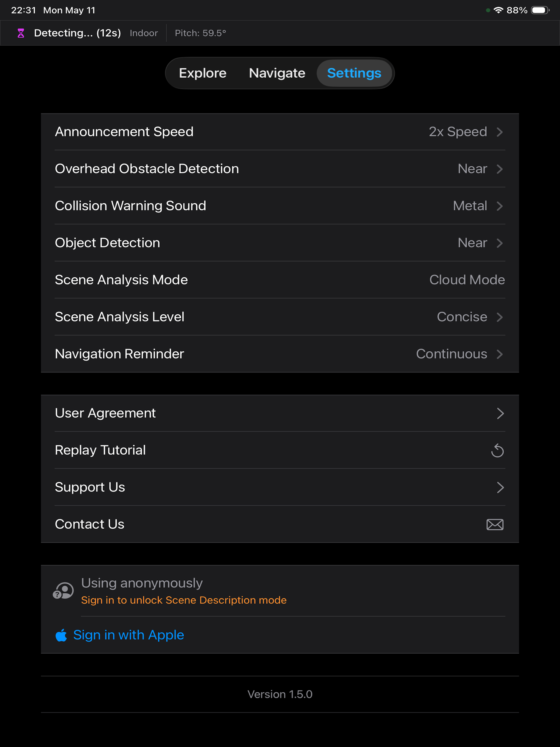560x747 pixels.
Task: Open Announcement Speed chevron
Action: (500, 132)
